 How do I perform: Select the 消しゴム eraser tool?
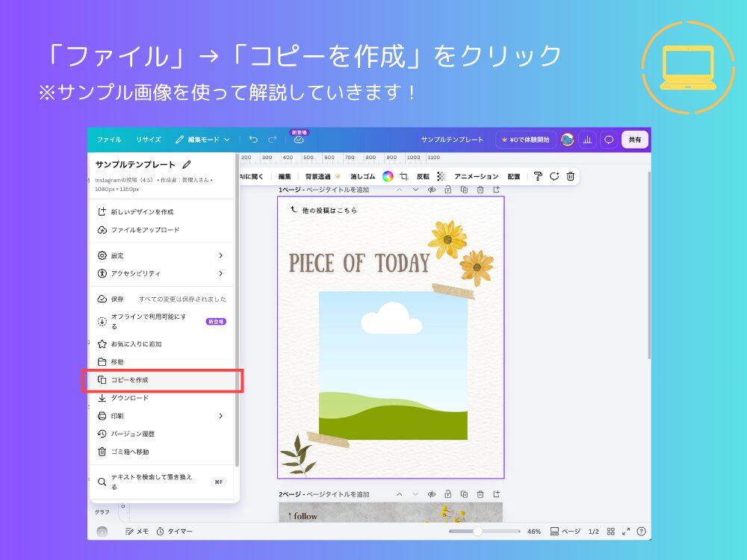click(x=362, y=177)
